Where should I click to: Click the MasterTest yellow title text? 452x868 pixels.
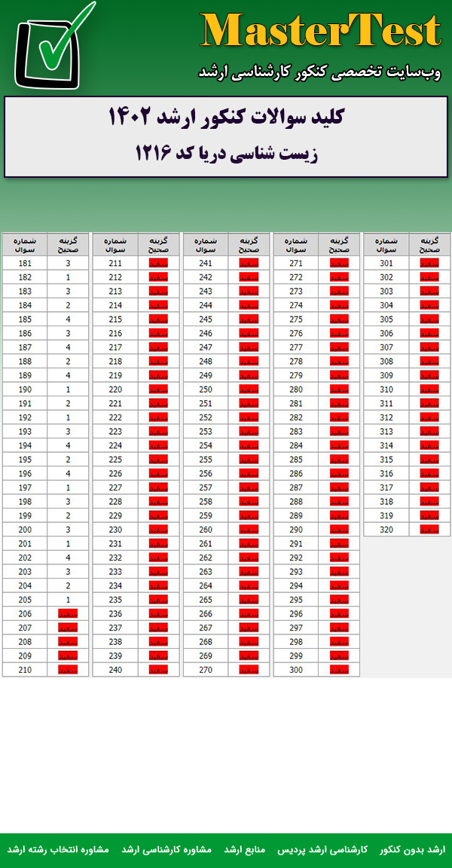321,32
